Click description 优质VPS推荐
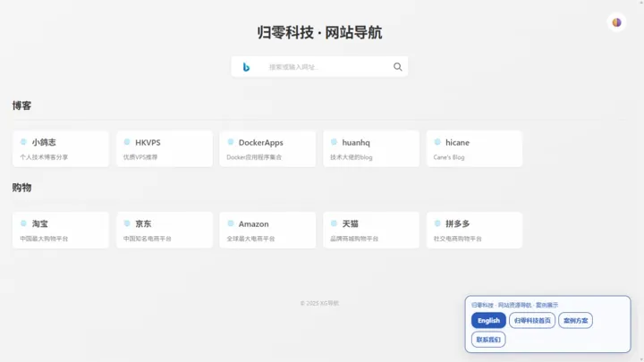Screen dimensions: 644x362 pyautogui.click(x=140, y=157)
